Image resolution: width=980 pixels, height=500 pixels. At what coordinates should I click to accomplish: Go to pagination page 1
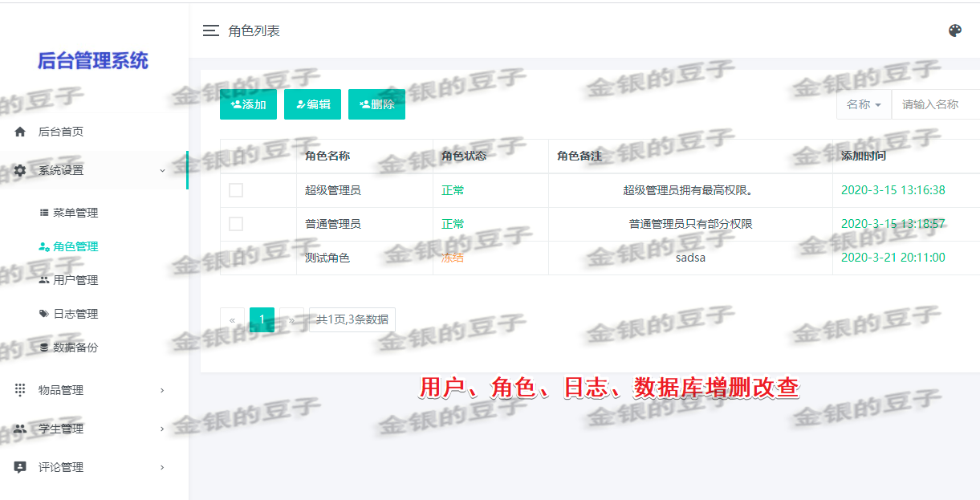[262, 319]
